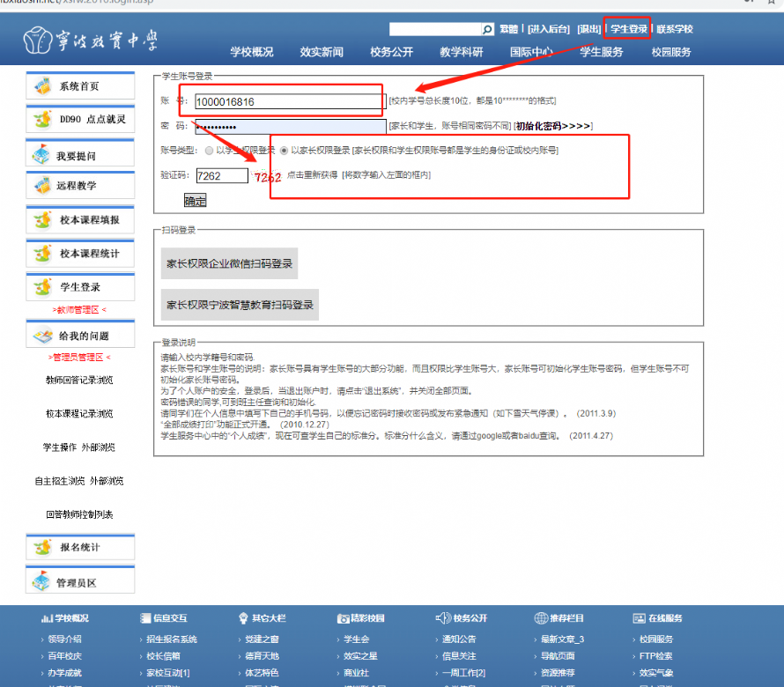
Task: Open the 校园服务 navigation menu
Action: (x=671, y=52)
